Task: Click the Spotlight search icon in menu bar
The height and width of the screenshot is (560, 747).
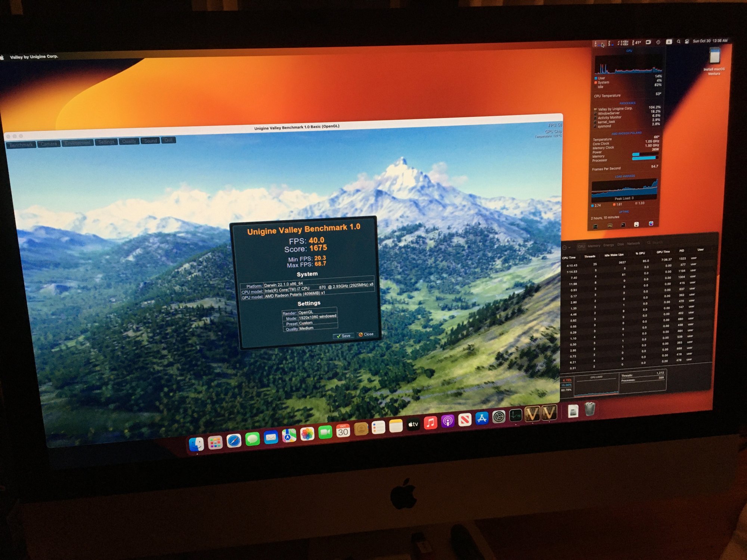Action: (x=679, y=41)
